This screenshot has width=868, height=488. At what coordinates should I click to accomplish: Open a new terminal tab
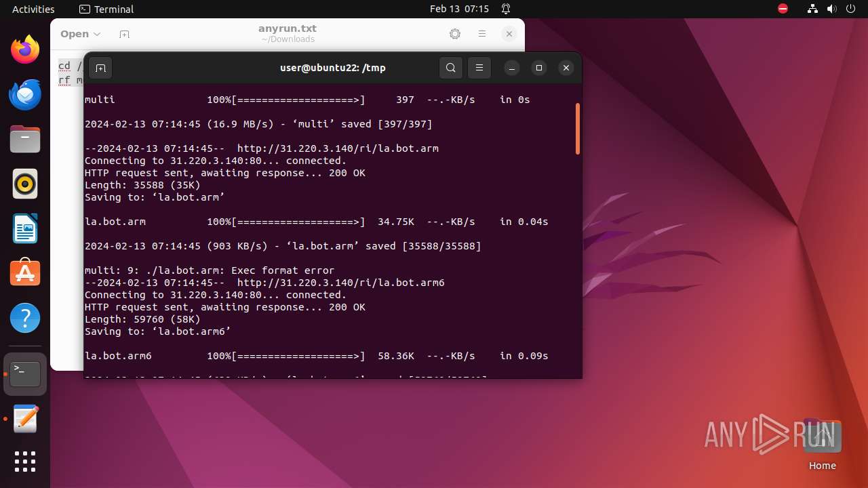(x=100, y=68)
